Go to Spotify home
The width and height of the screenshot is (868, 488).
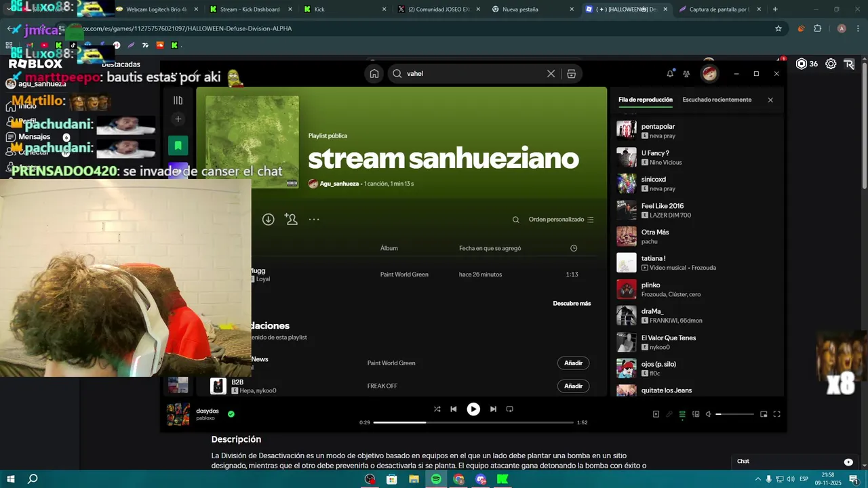point(374,74)
